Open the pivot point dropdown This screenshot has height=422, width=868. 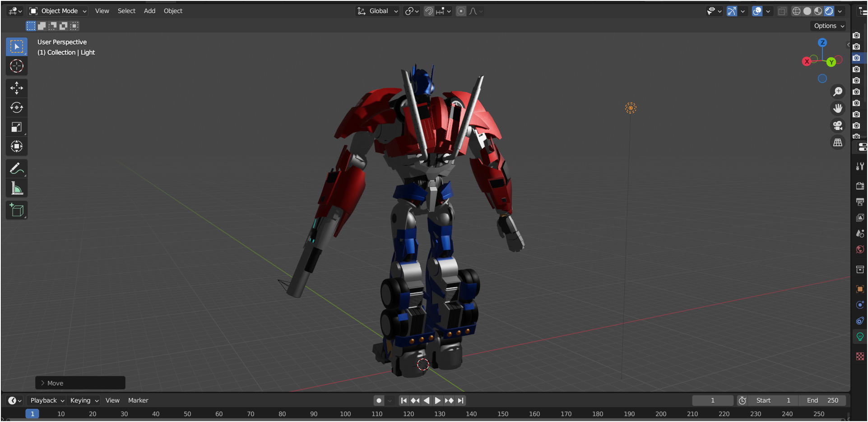coord(412,11)
